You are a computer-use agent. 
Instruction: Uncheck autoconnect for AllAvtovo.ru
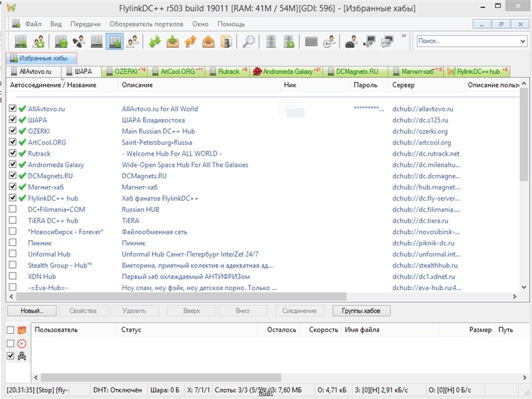click(13, 108)
